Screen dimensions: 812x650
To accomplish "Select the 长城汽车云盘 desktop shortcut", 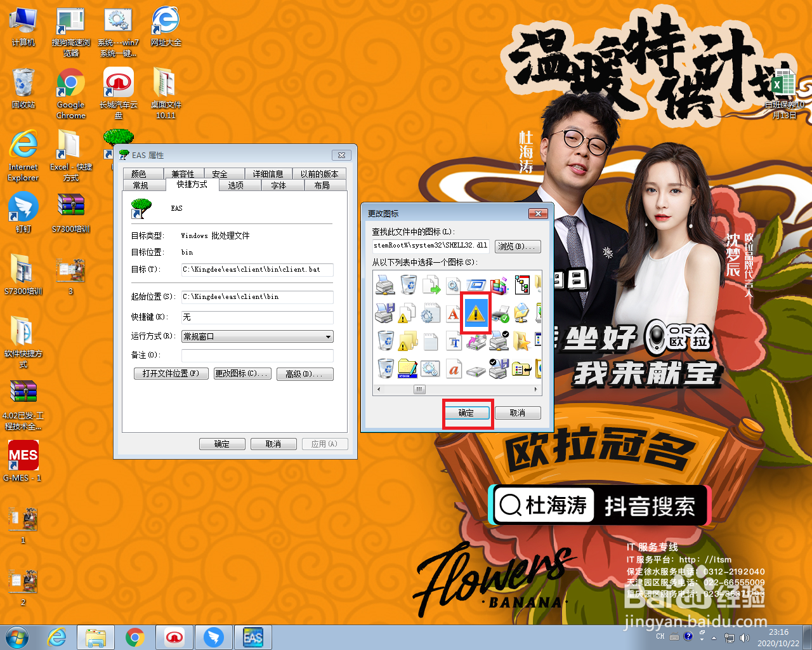I will coord(119,94).
